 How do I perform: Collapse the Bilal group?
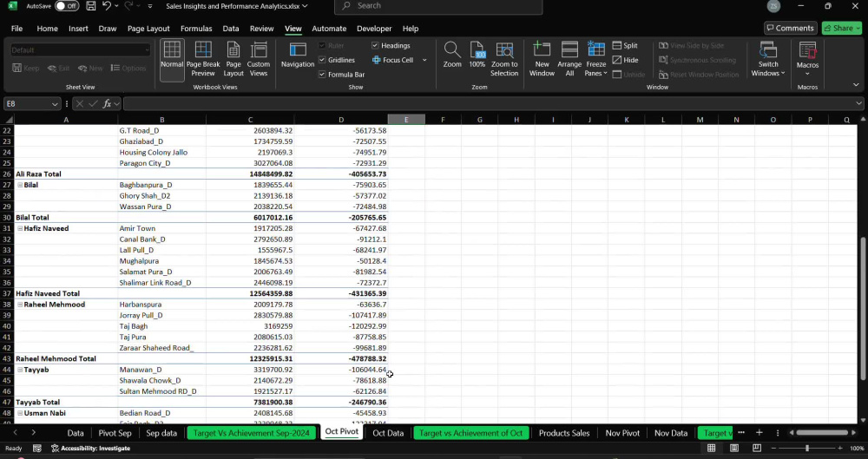tap(20, 185)
